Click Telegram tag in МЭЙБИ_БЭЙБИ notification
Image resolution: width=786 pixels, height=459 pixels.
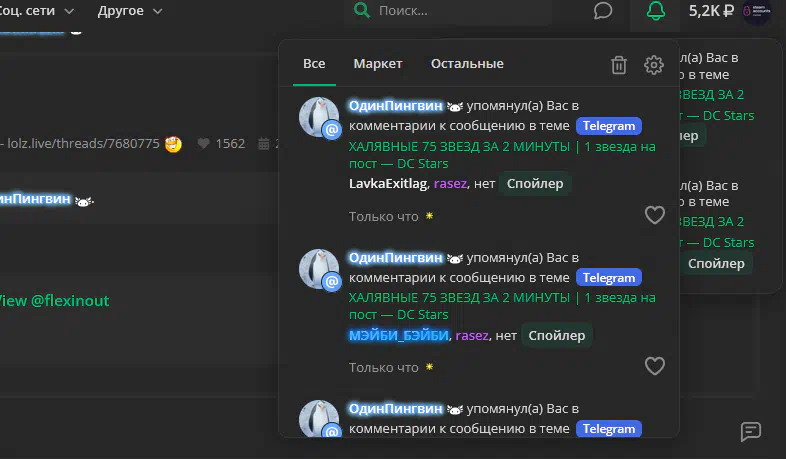pyautogui.click(x=609, y=278)
